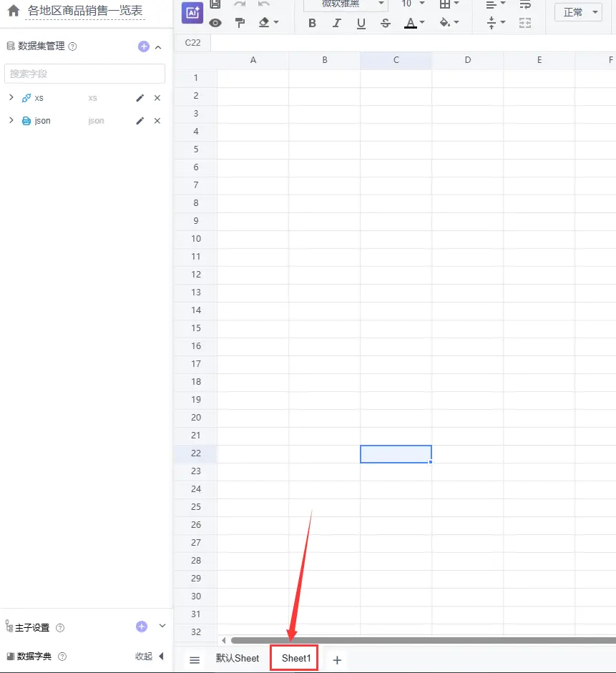616x673 pixels.
Task: Expand the 主子设置 section
Action: pyautogui.click(x=162, y=626)
